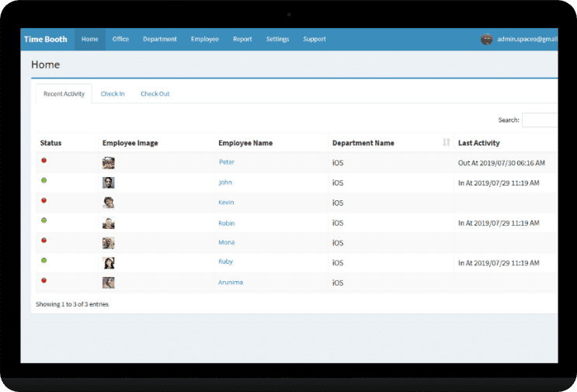Click the iOS department in Peter's row
This screenshot has width=577, height=392.
coord(338,163)
